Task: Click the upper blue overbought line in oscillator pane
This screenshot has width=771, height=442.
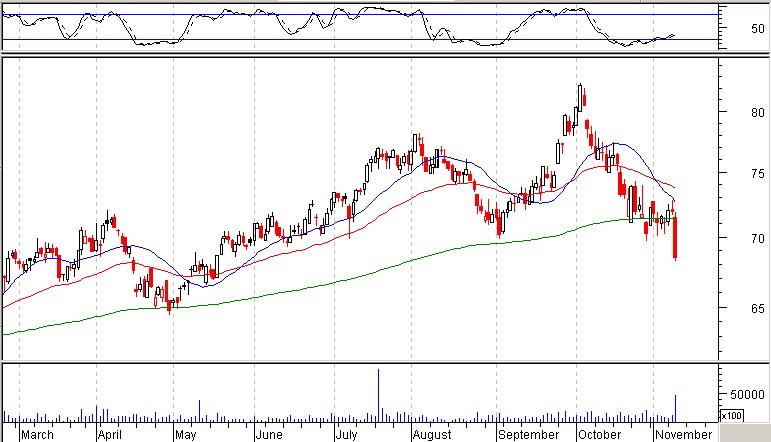Action: point(360,15)
